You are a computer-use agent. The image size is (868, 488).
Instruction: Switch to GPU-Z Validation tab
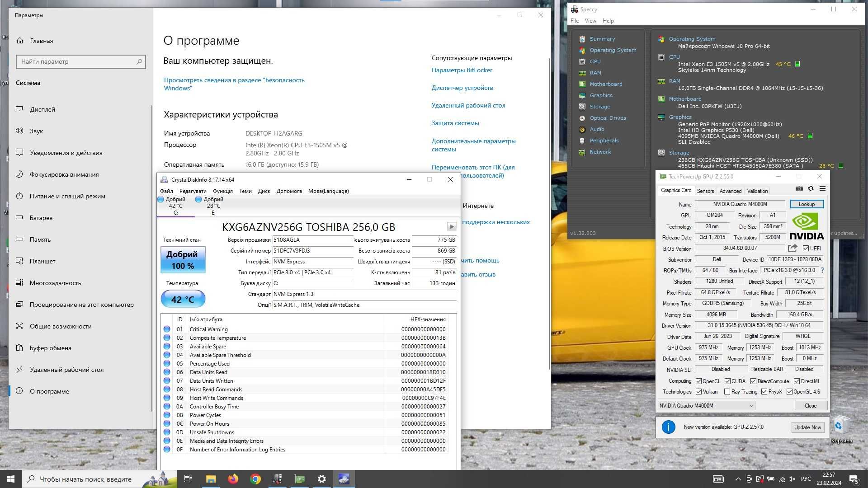point(757,191)
